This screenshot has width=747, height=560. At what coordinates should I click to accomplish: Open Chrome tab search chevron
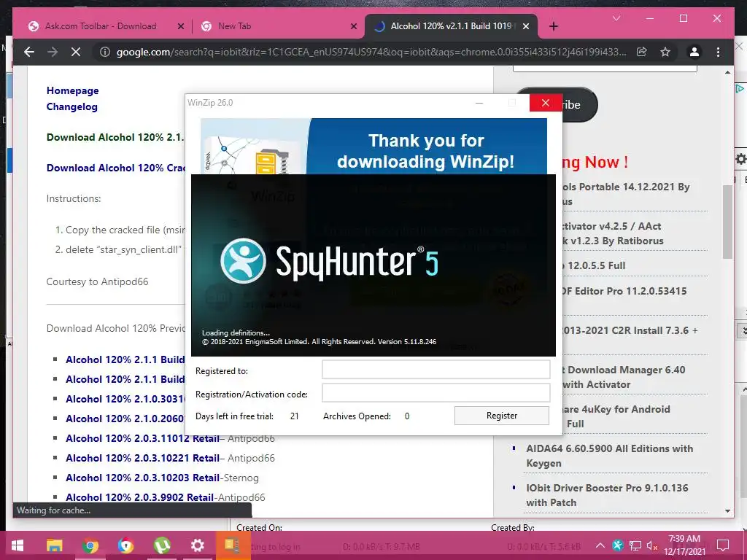click(x=616, y=18)
